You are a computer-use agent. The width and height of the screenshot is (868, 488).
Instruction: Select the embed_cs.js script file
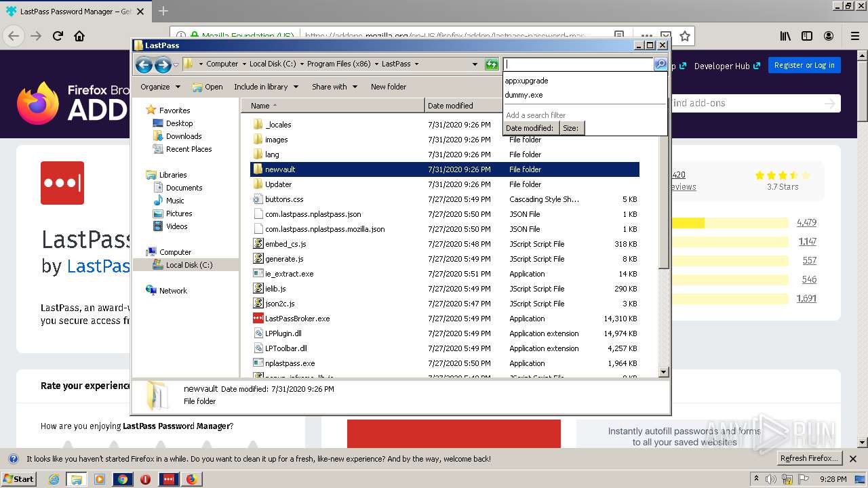[285, 244]
